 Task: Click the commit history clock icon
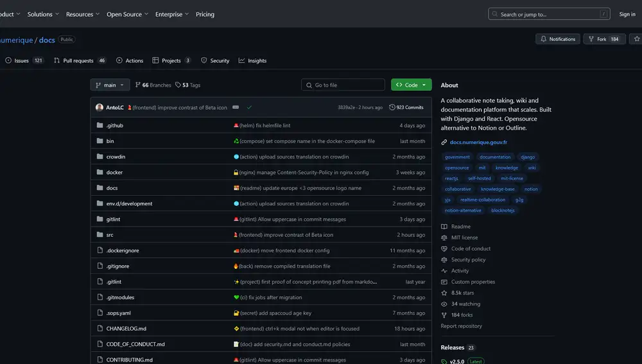pyautogui.click(x=392, y=107)
